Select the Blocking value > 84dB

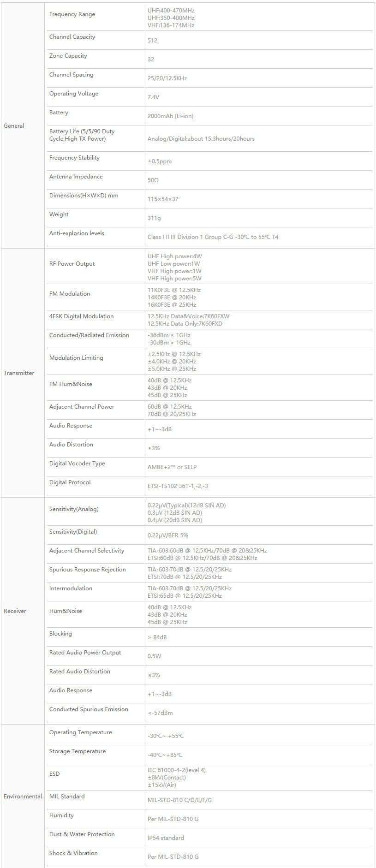[157, 637]
